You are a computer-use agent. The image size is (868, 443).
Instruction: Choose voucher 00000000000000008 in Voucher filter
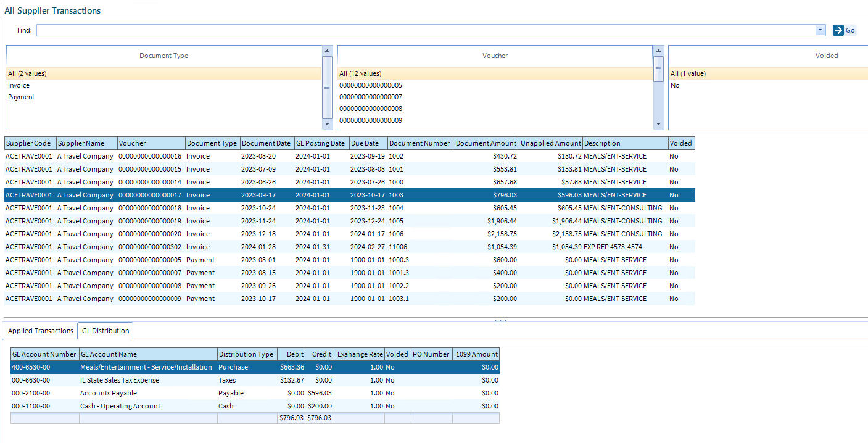click(x=495, y=109)
